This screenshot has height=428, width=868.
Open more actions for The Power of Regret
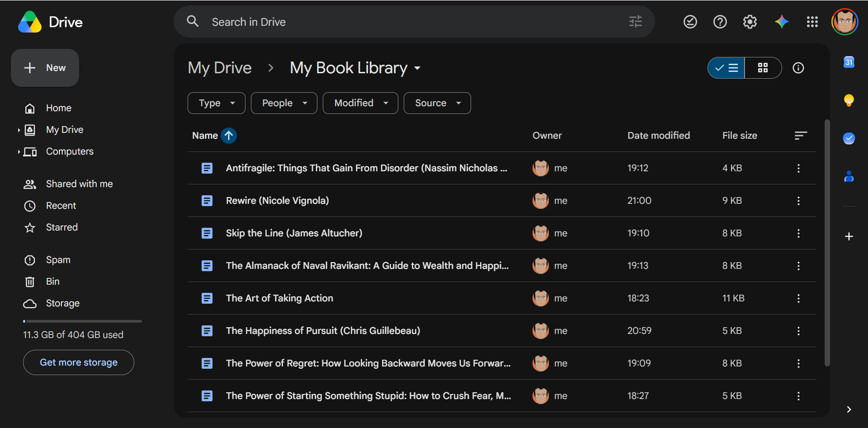pos(799,364)
